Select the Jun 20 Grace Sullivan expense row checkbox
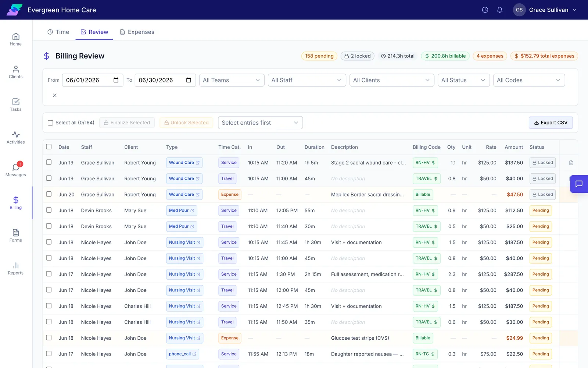This screenshot has height=368, width=588. [x=49, y=194]
